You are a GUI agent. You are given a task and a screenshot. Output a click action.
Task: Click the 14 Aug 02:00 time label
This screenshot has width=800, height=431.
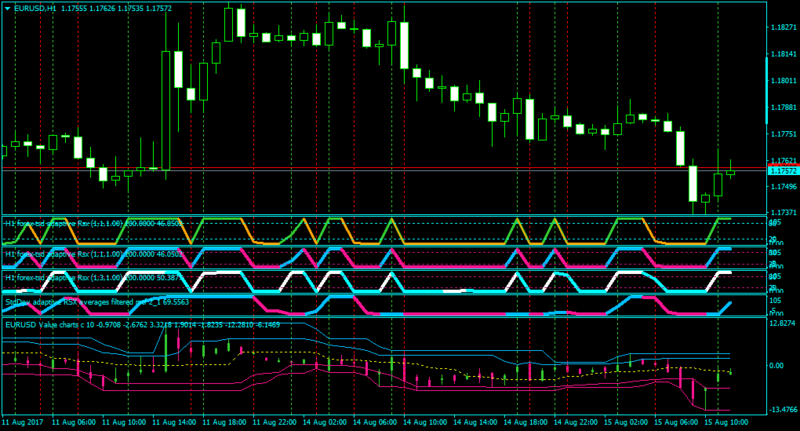click(324, 422)
